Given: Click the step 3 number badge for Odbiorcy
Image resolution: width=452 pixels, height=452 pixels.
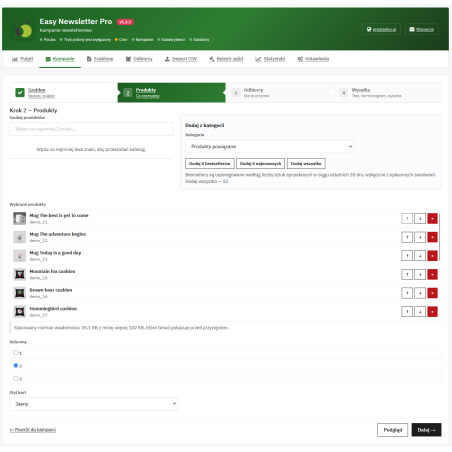Looking at the screenshot, I should point(236,93).
